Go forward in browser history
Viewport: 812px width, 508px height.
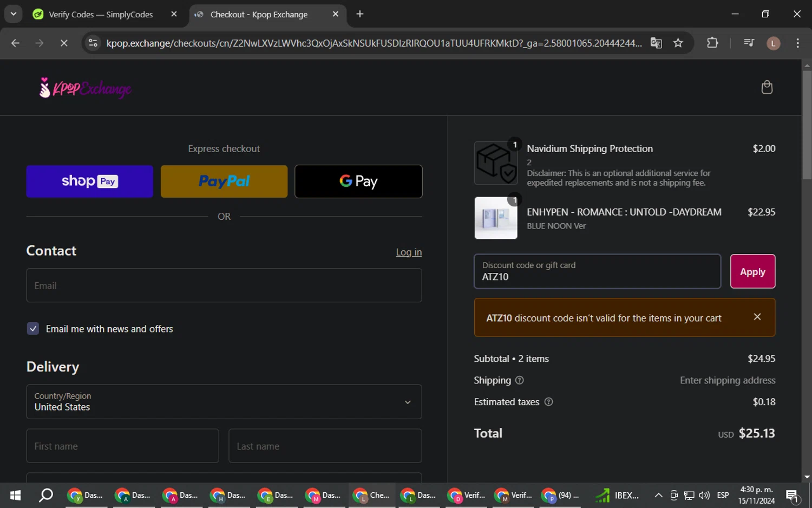click(x=40, y=43)
